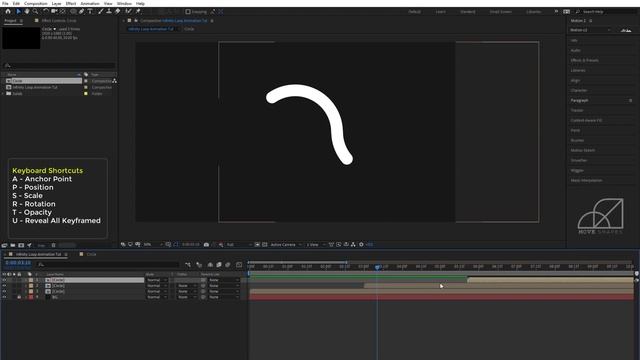This screenshot has width=640, height=360.
Task: Switch to the Standard workspace
Action: [x=468, y=12]
